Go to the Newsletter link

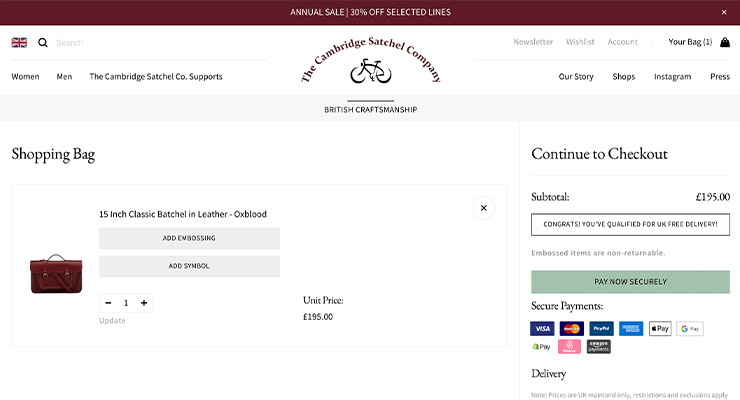pyautogui.click(x=533, y=42)
